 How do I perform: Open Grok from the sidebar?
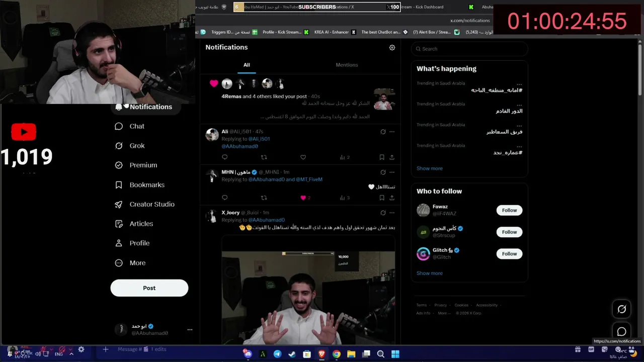click(x=130, y=146)
